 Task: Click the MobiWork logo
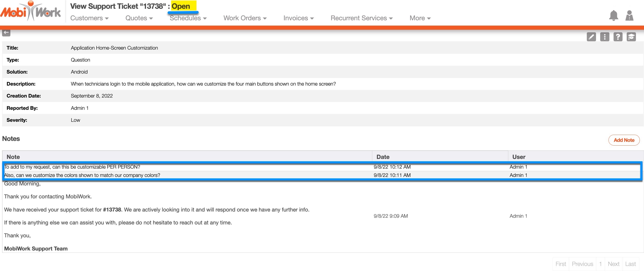pyautogui.click(x=30, y=11)
